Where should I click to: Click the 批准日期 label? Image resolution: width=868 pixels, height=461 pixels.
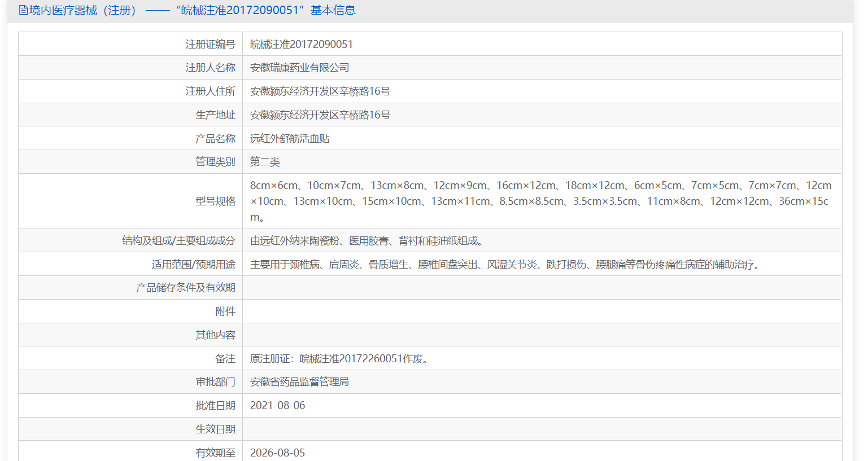point(216,406)
